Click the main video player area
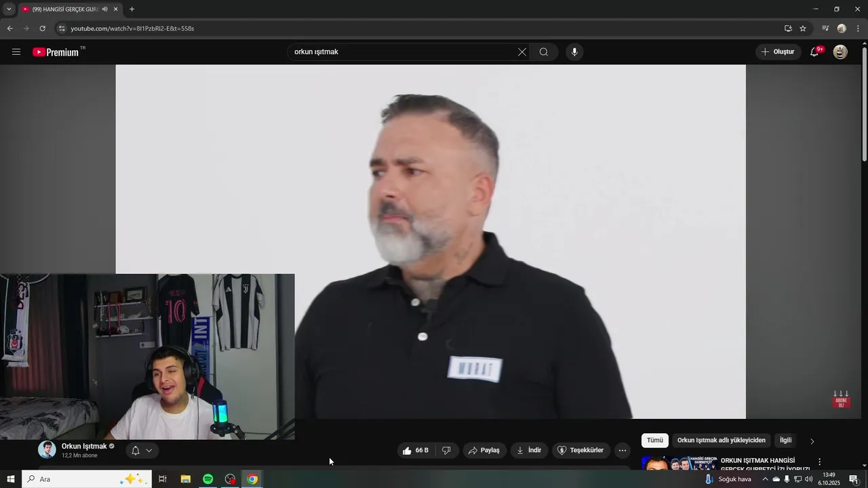The height and width of the screenshot is (488, 868). [431, 242]
